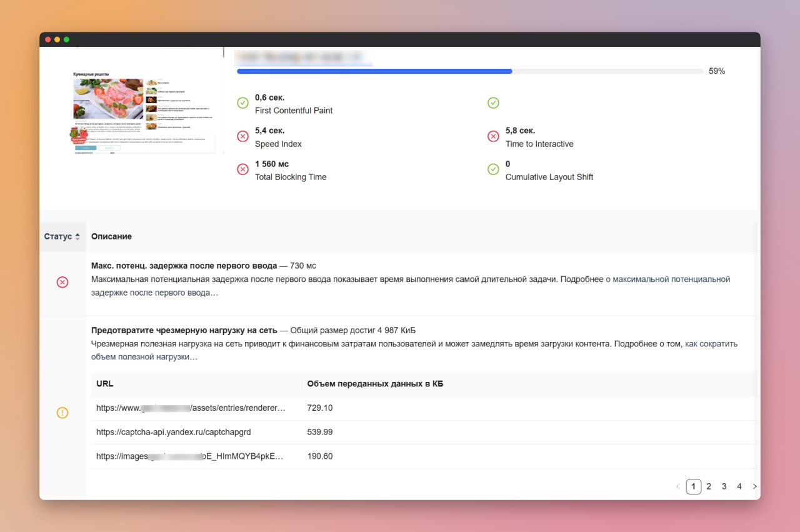Screen dimensions: 800x532
Task: Open page 3 of the URL table
Action: [724, 486]
